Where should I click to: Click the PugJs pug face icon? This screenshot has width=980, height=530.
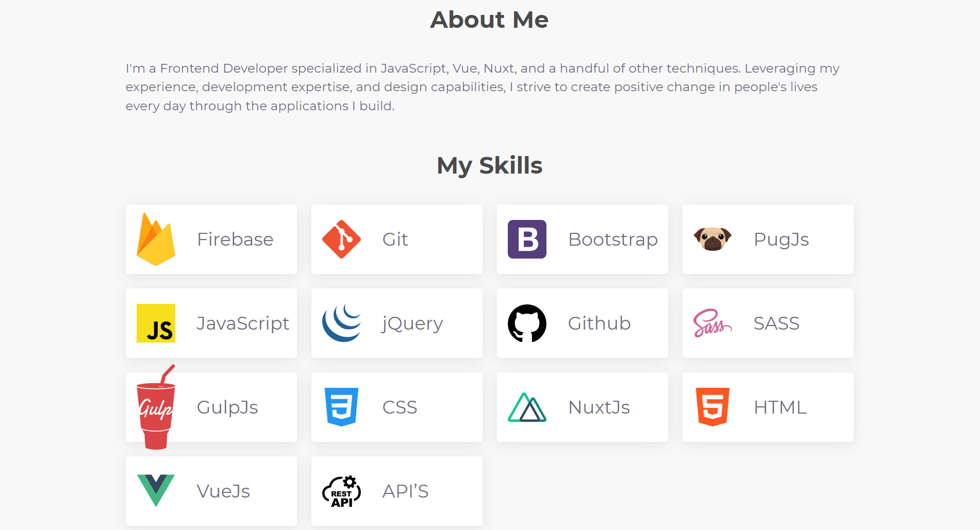[x=712, y=239]
